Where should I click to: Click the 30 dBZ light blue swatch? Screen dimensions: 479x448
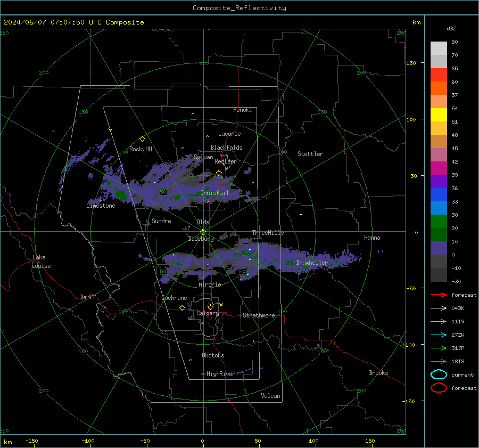pyautogui.click(x=439, y=208)
